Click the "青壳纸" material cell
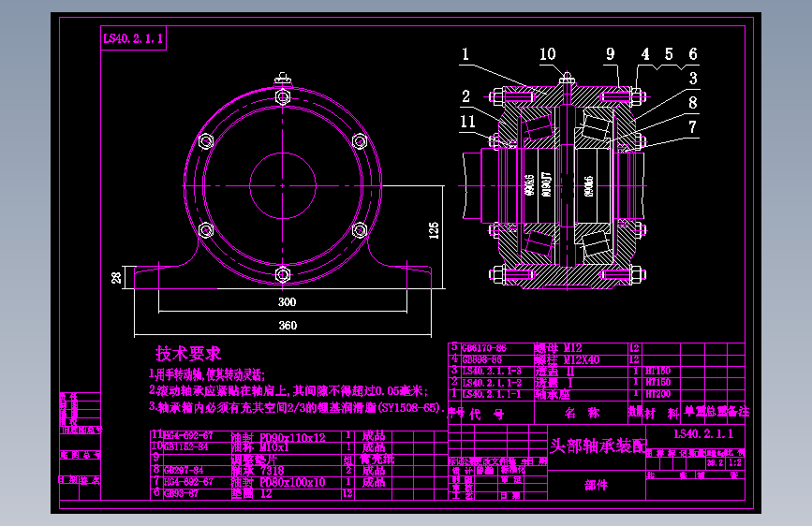 pos(377,460)
